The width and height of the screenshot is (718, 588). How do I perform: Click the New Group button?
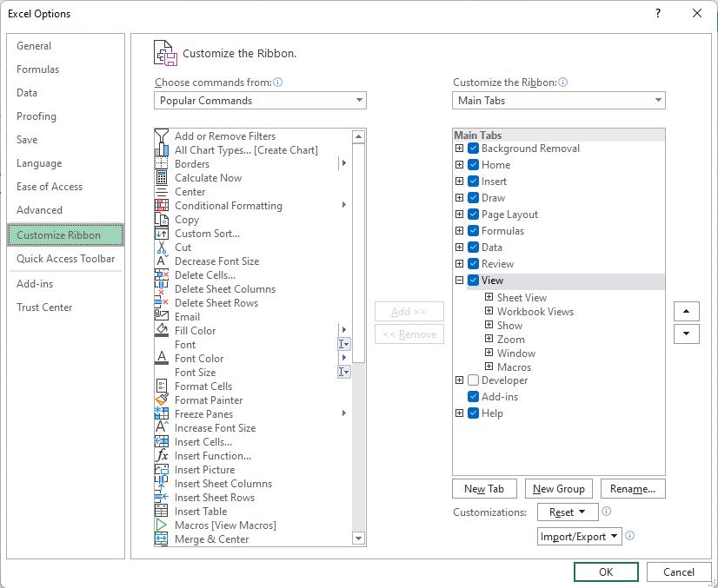click(559, 489)
